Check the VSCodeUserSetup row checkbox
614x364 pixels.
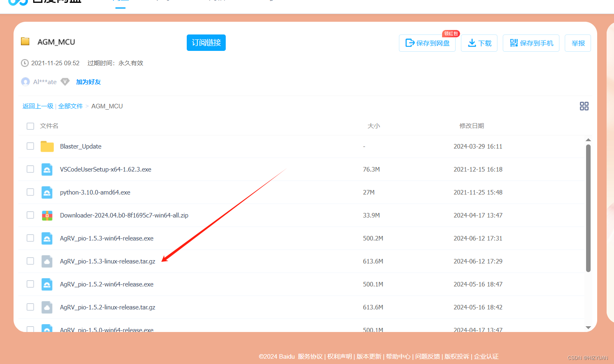click(x=30, y=169)
